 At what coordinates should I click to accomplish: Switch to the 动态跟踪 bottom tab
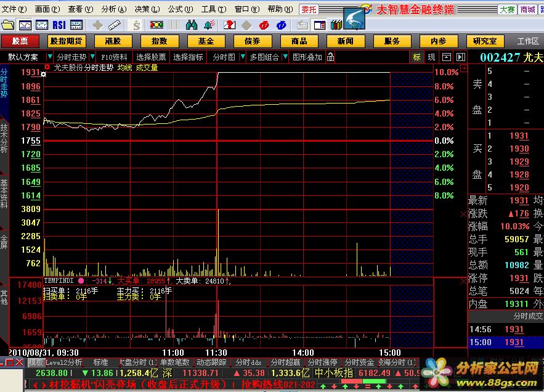coord(211,362)
